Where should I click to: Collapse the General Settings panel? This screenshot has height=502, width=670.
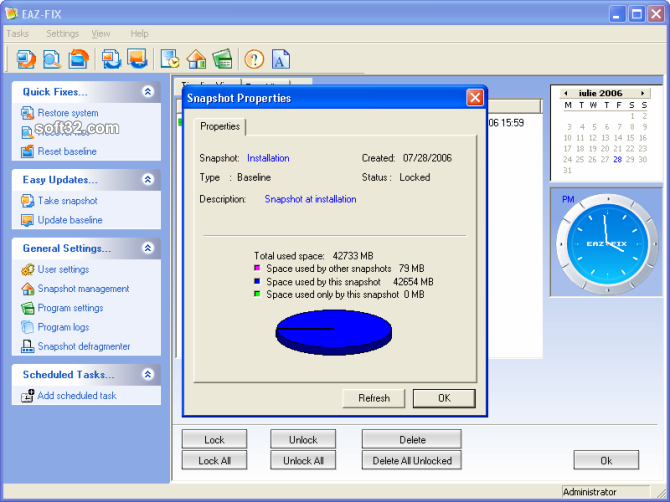click(x=148, y=248)
